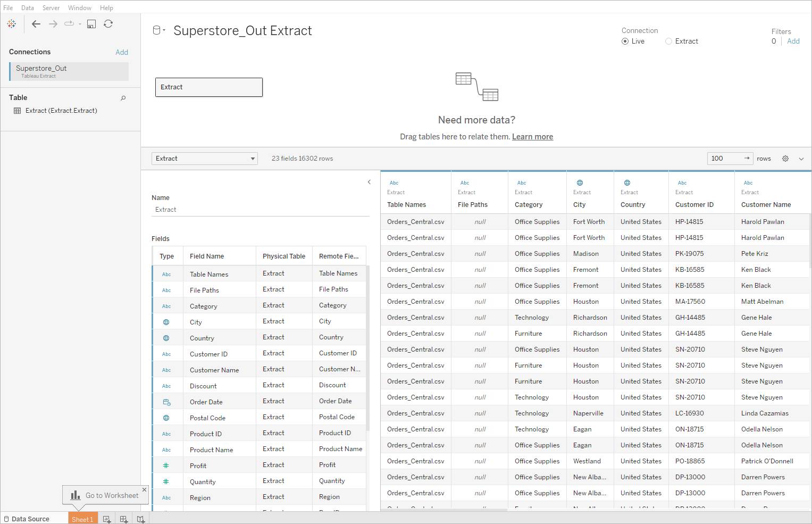This screenshot has width=812, height=524.
Task: Click the Tableau logo start icon
Action: coord(11,24)
